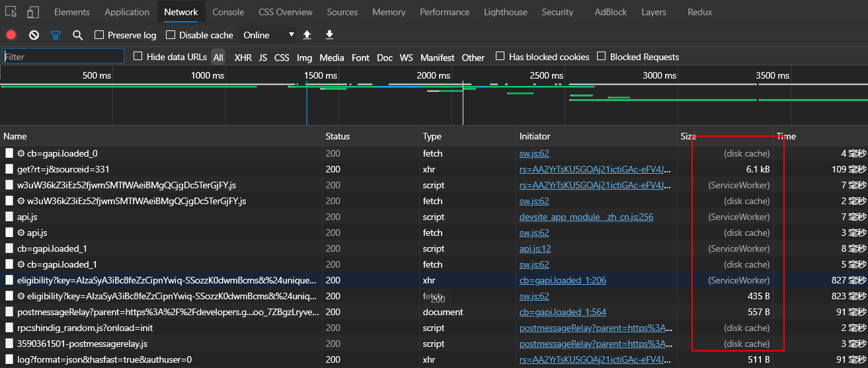Activate the inspect element picker icon

11,12
